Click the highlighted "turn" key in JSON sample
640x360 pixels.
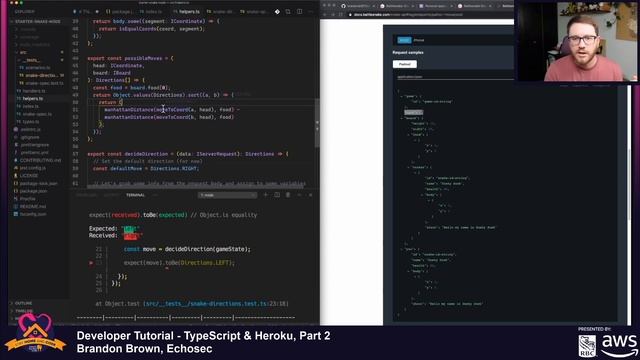413,112
